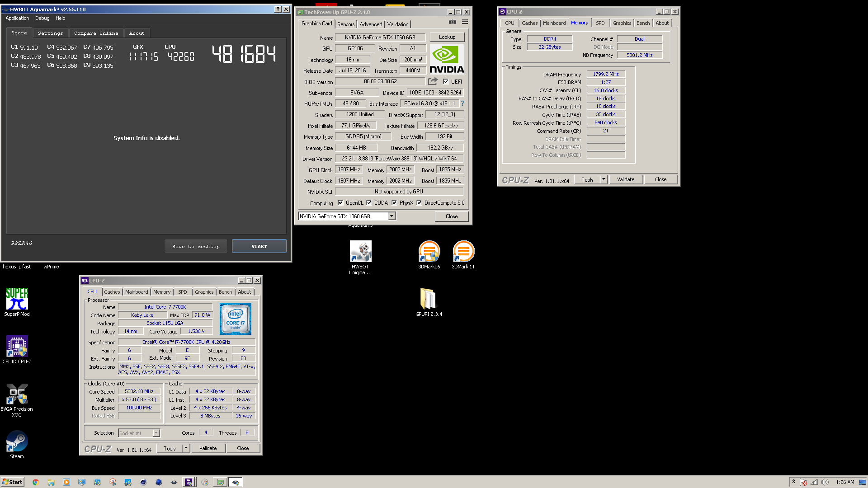Click the Core Speed value 5302.60 MHz

(x=139, y=391)
